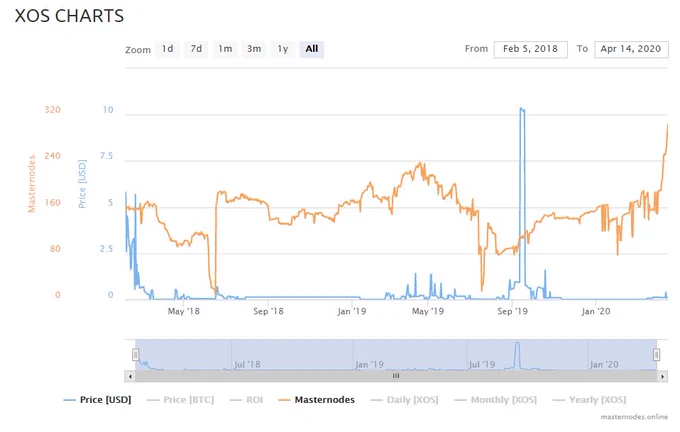Show the Price [BTC] series
This screenshot has width=680, height=432.
pyautogui.click(x=180, y=399)
